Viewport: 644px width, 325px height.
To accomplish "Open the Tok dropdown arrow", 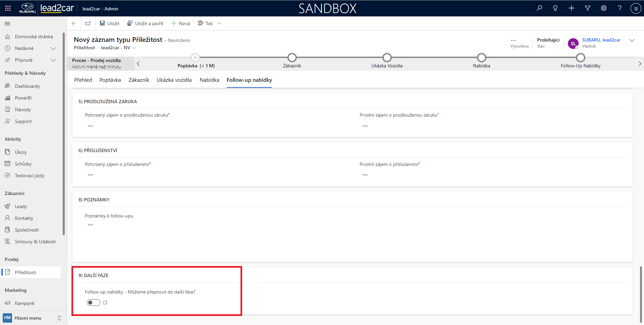I will 219,23.
